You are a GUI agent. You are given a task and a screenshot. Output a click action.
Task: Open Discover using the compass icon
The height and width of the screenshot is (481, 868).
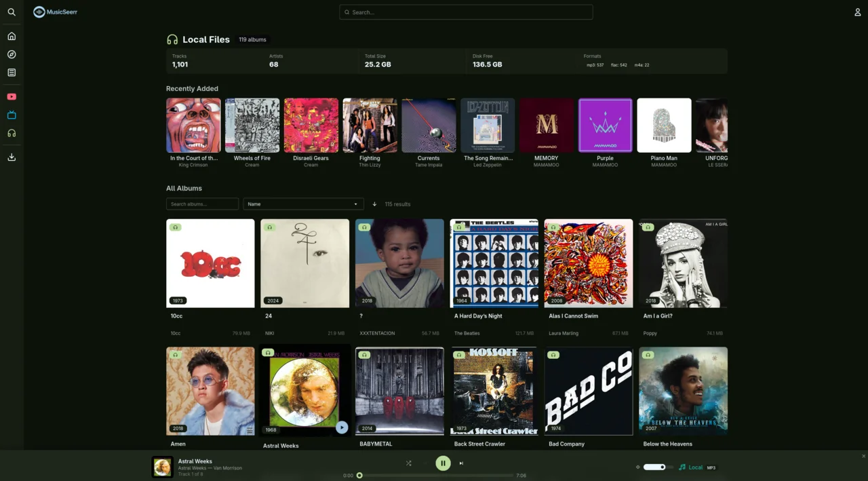coord(11,54)
